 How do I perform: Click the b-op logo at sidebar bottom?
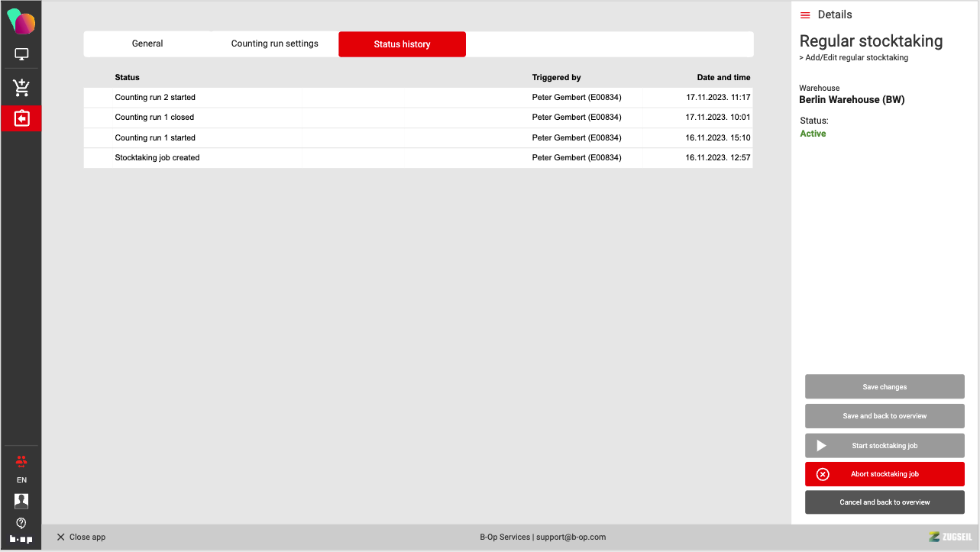click(21, 539)
